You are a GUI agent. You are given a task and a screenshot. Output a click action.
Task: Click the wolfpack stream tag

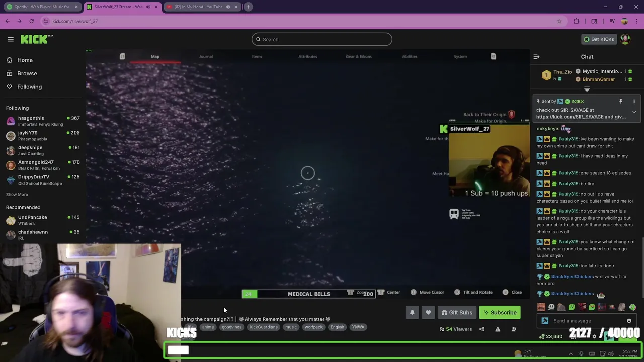click(x=313, y=327)
